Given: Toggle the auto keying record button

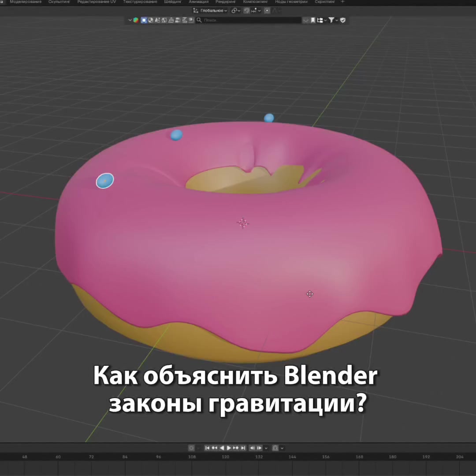Looking at the screenshot, I should [x=191, y=448].
